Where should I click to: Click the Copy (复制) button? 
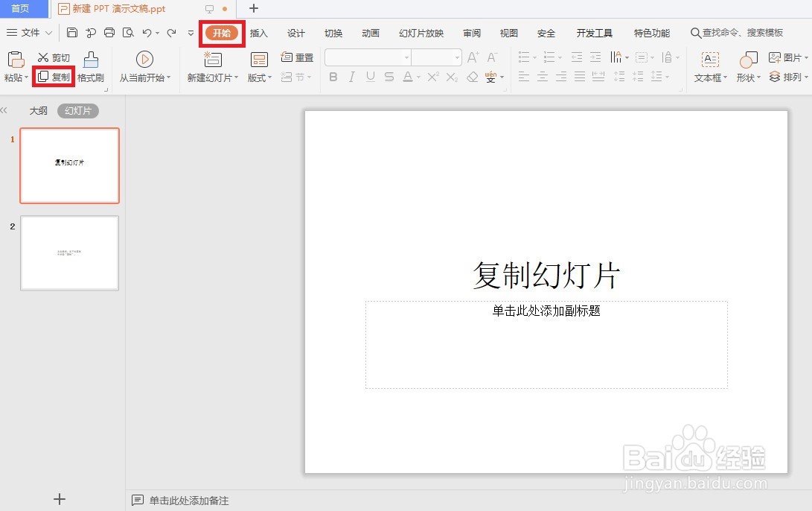click(54, 77)
